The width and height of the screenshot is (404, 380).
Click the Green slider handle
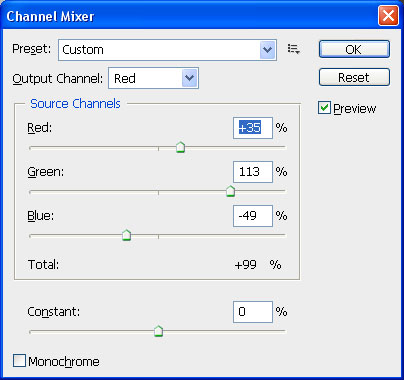[x=230, y=191]
